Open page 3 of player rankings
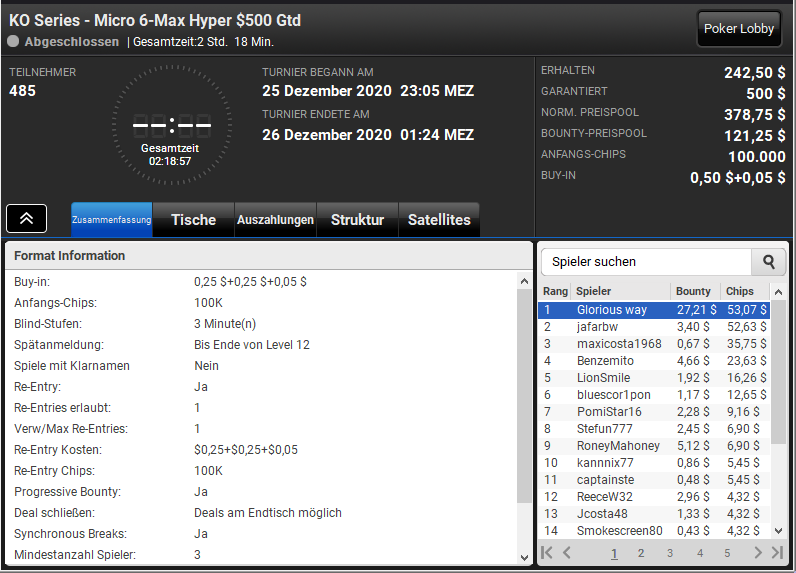This screenshot has width=796, height=573. point(670,553)
